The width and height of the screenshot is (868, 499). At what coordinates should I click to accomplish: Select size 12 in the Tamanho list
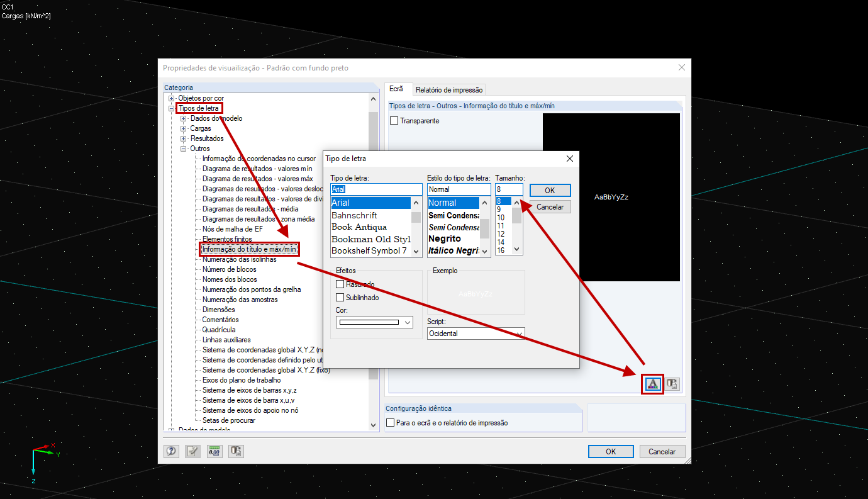click(x=500, y=232)
